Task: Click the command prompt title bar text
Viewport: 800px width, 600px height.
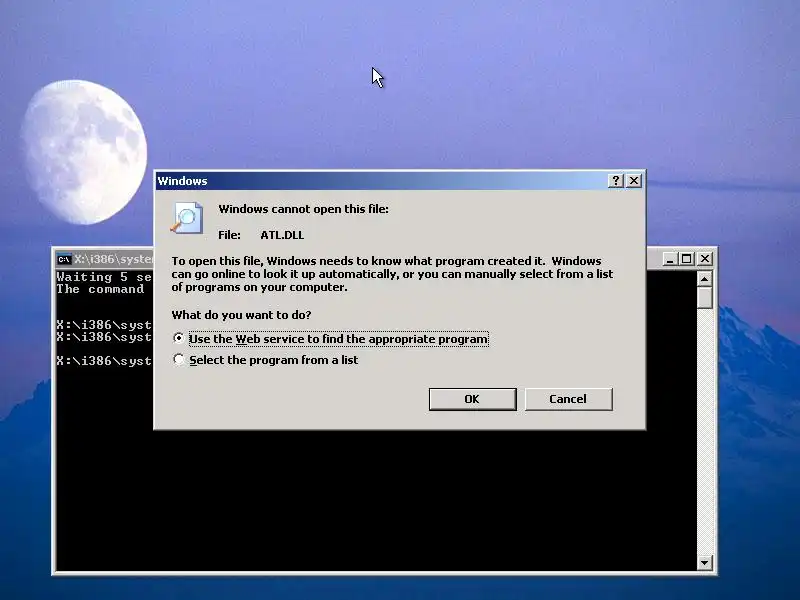Action: click(x=113, y=259)
